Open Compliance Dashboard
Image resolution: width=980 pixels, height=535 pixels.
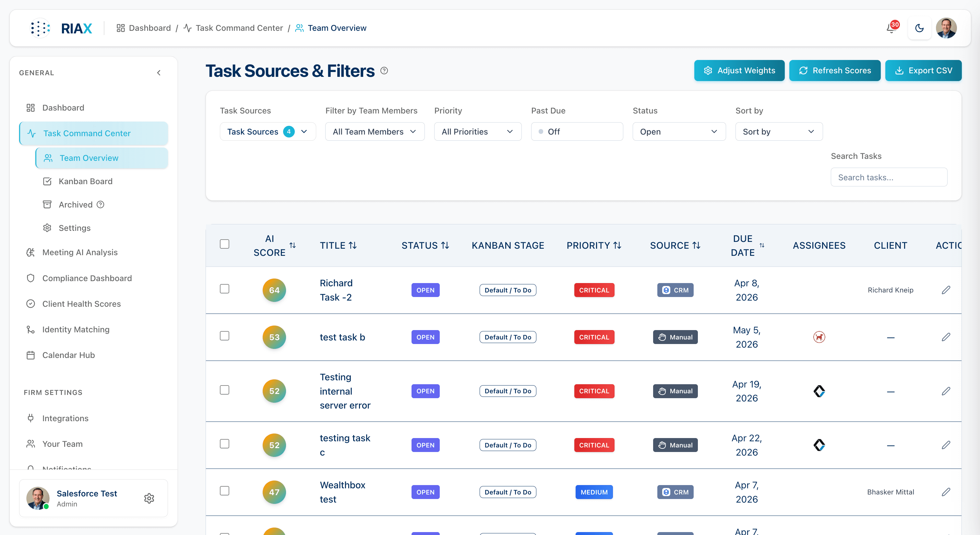(94, 278)
